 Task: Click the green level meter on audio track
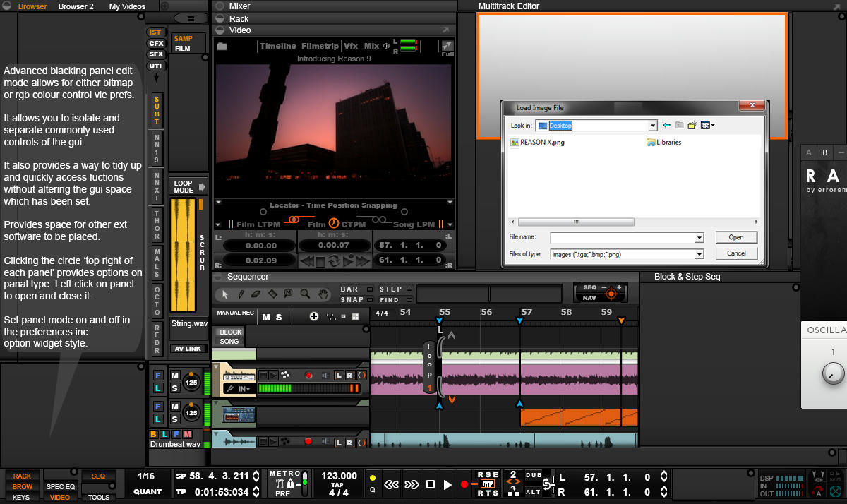click(x=308, y=388)
